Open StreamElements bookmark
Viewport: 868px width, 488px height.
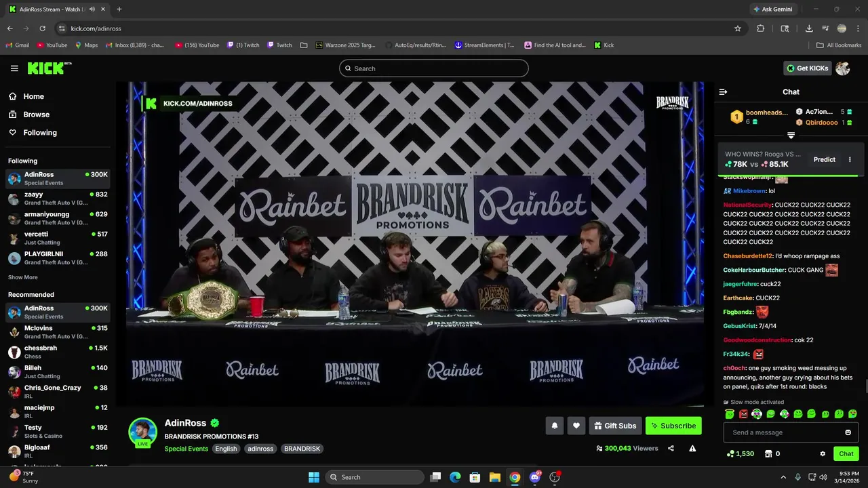coord(485,45)
